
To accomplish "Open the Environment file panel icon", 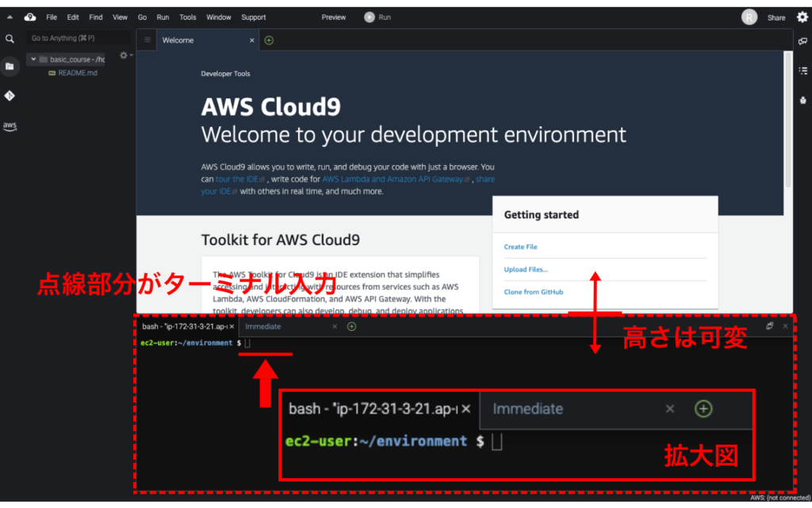I will click(10, 67).
